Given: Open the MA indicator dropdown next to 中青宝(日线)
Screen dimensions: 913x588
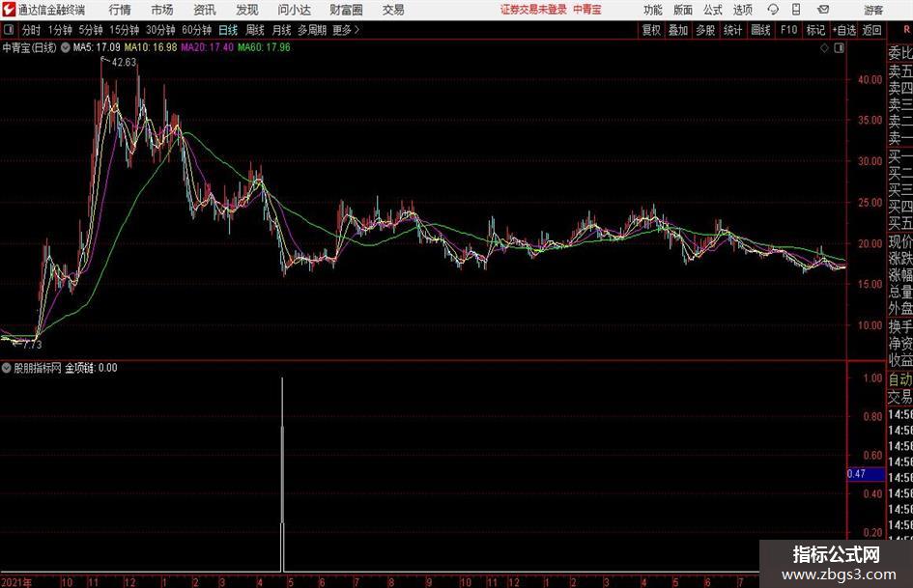Looking at the screenshot, I should coord(66,47).
